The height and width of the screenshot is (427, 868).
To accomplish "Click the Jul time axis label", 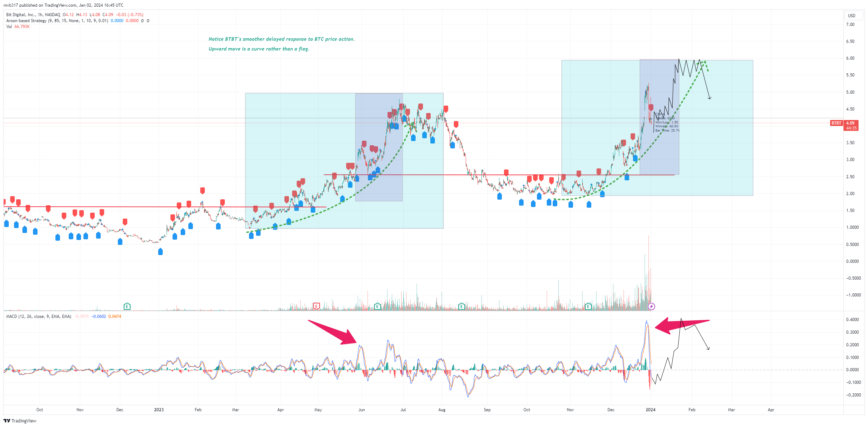I will coord(403,410).
